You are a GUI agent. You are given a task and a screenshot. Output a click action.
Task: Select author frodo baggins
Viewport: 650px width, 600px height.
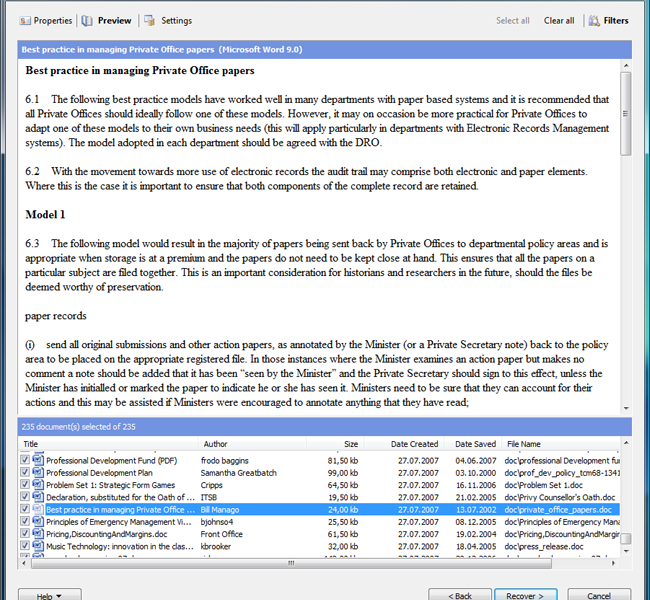click(224, 460)
